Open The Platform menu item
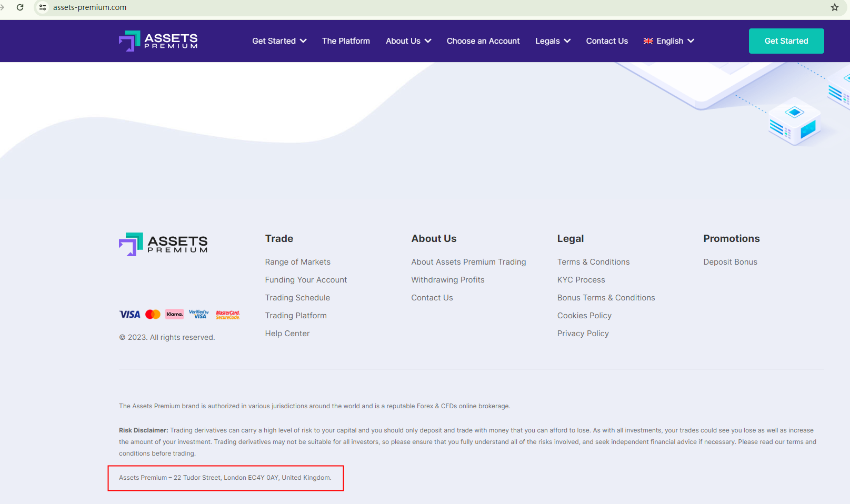The width and height of the screenshot is (850, 504). pos(346,41)
